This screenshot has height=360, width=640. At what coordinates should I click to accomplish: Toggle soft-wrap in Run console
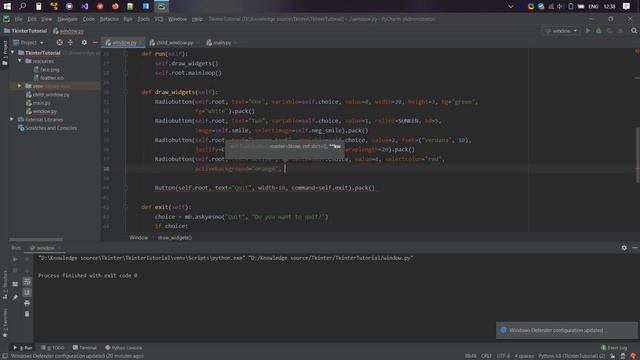pyautogui.click(x=27, y=282)
